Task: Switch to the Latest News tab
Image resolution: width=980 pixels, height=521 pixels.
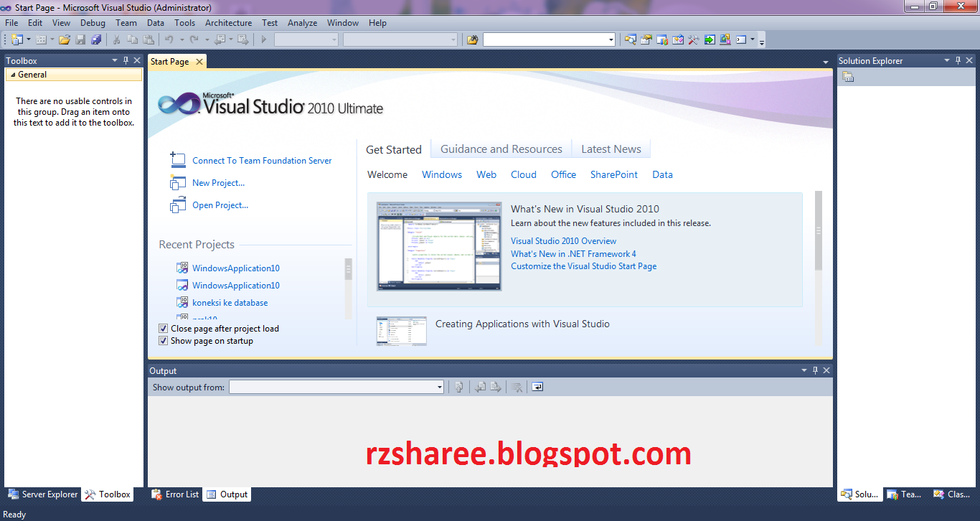Action: (611, 149)
